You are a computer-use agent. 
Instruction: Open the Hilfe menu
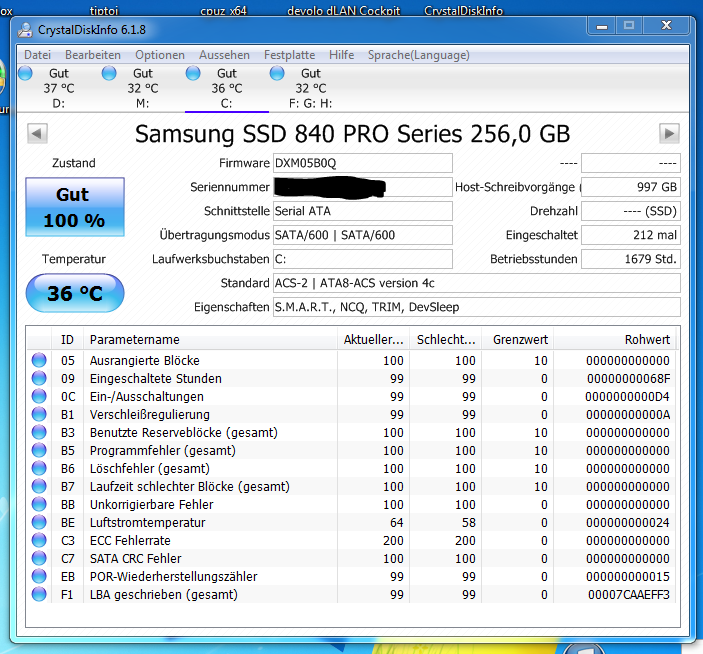point(341,55)
